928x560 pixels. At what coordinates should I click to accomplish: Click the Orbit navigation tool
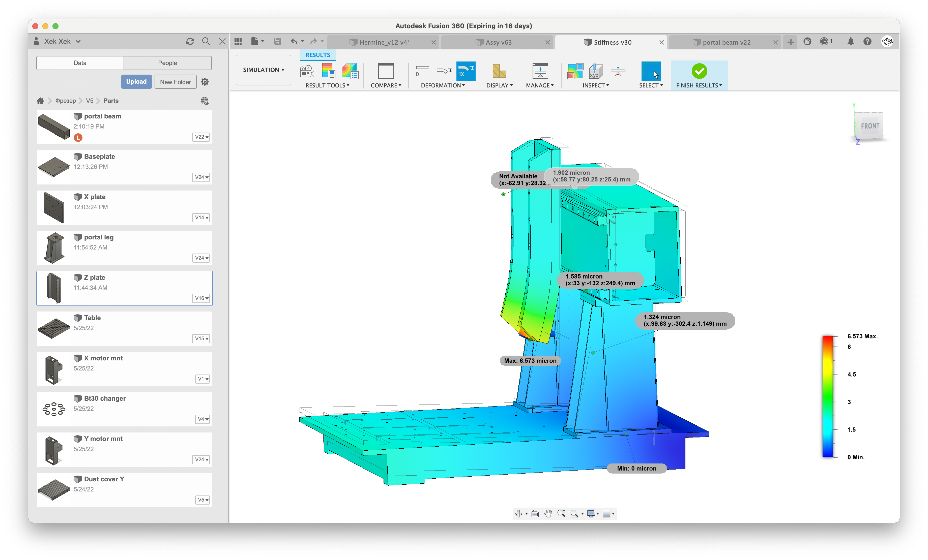pos(519,513)
